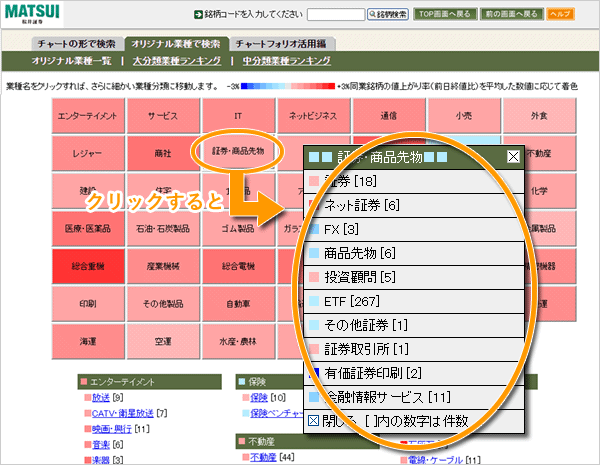Select 商品先物 [6] in the popup

pyautogui.click(x=414, y=253)
